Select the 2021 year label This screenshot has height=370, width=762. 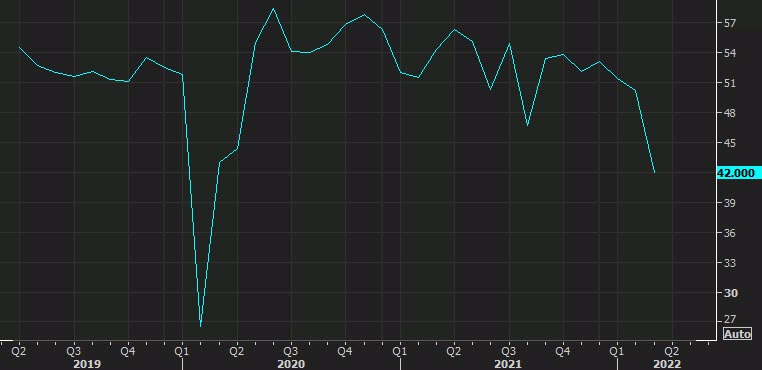[508, 364]
